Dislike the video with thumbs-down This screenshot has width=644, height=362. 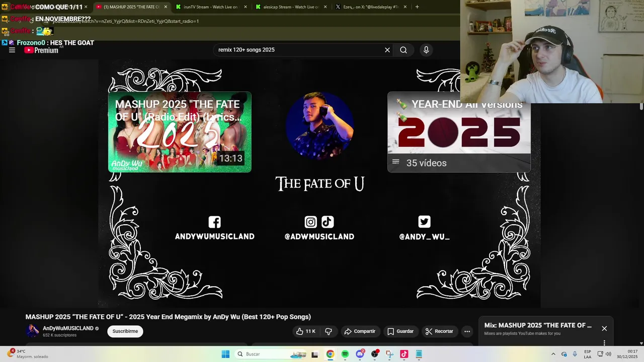coord(329,331)
